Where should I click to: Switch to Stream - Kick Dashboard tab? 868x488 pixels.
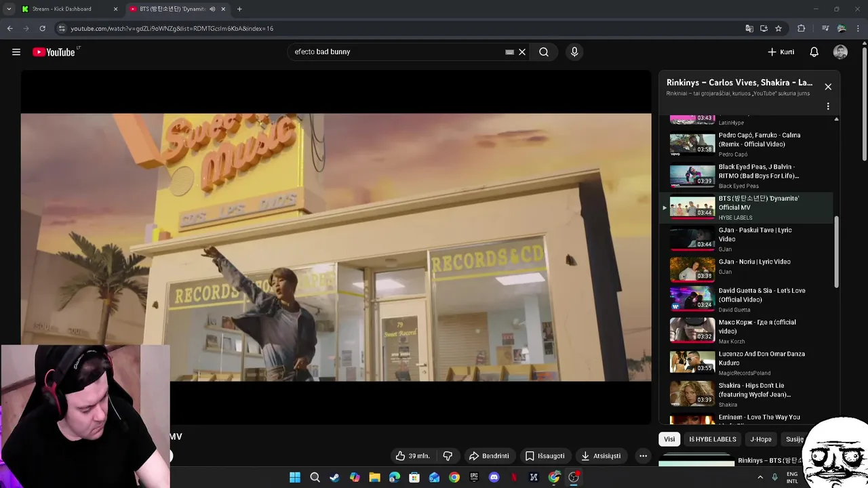pos(68,9)
